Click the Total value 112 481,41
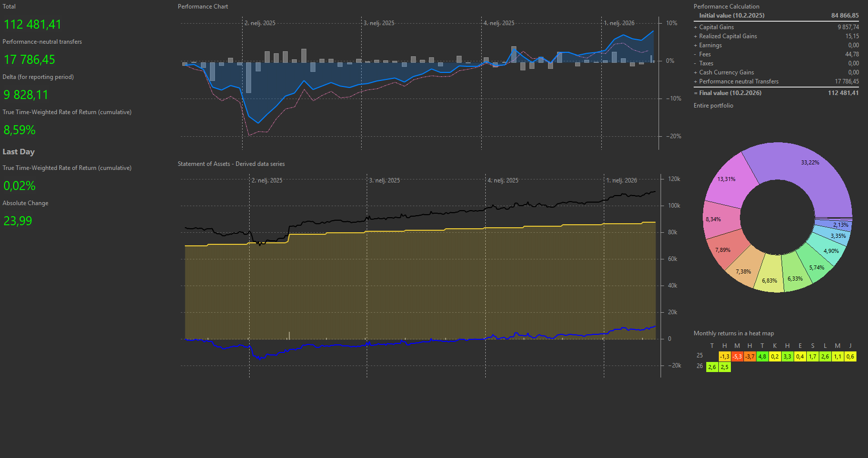 (x=33, y=25)
